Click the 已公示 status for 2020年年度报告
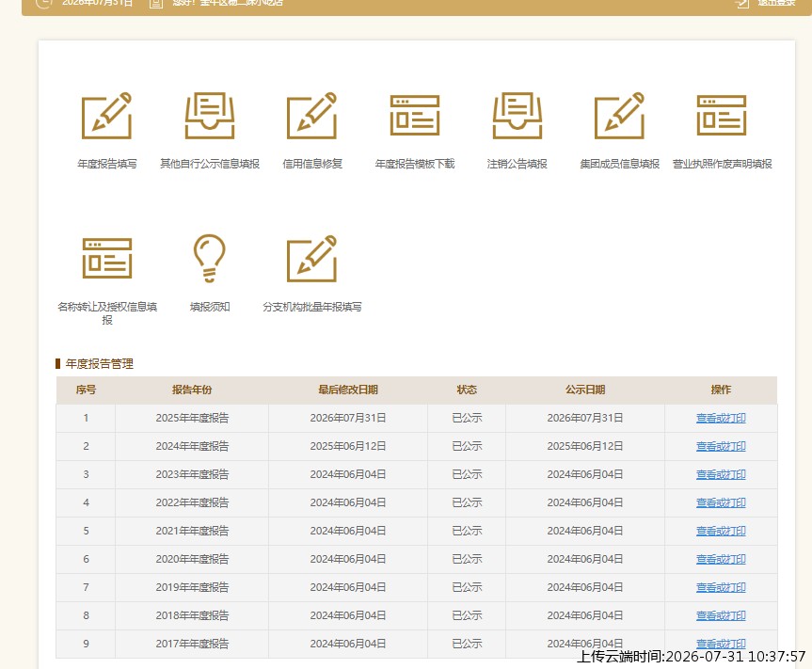 [x=467, y=559]
